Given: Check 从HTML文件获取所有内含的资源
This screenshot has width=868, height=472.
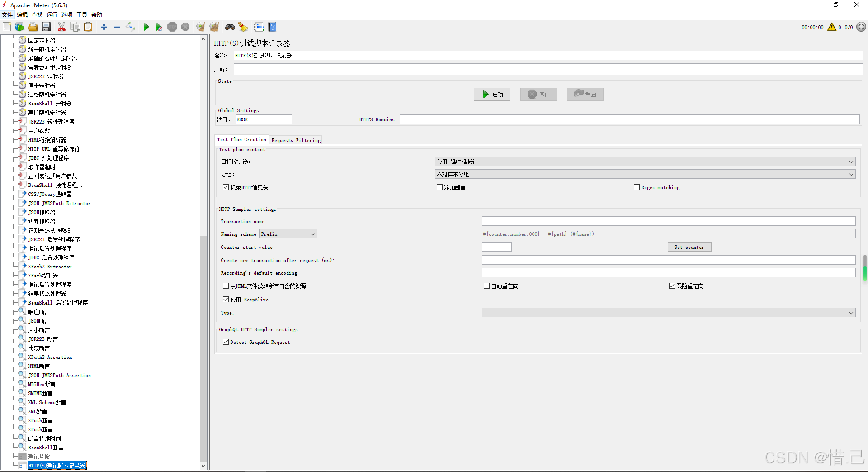Looking at the screenshot, I should point(226,286).
